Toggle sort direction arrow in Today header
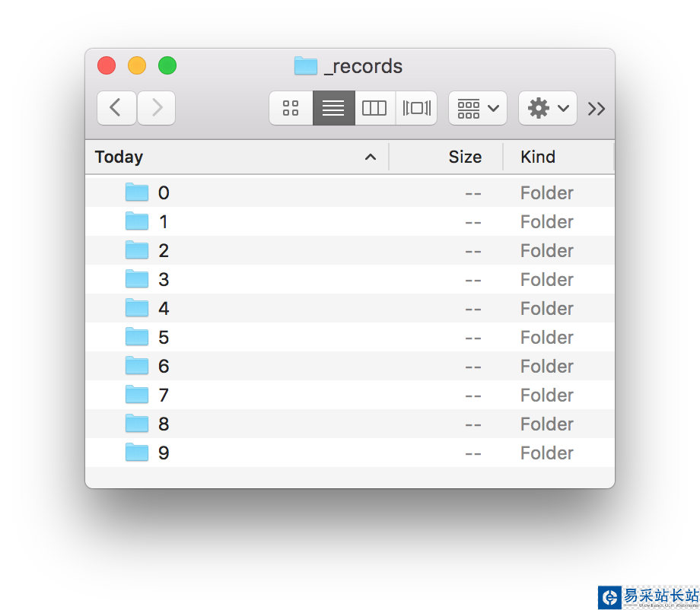This screenshot has width=700, height=610. pos(370,157)
